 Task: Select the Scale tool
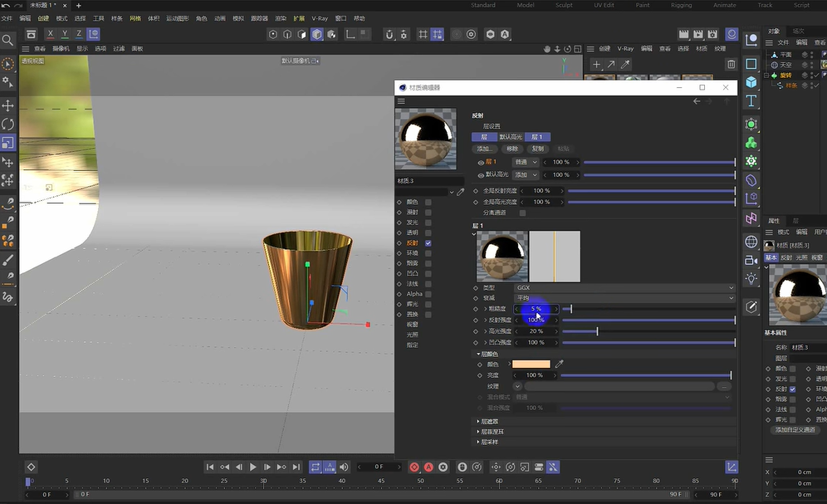point(8,142)
